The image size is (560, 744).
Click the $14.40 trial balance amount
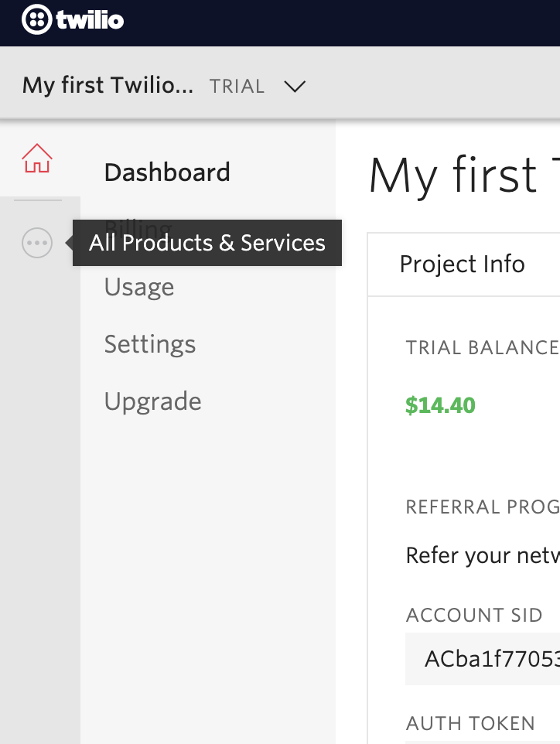(440, 405)
